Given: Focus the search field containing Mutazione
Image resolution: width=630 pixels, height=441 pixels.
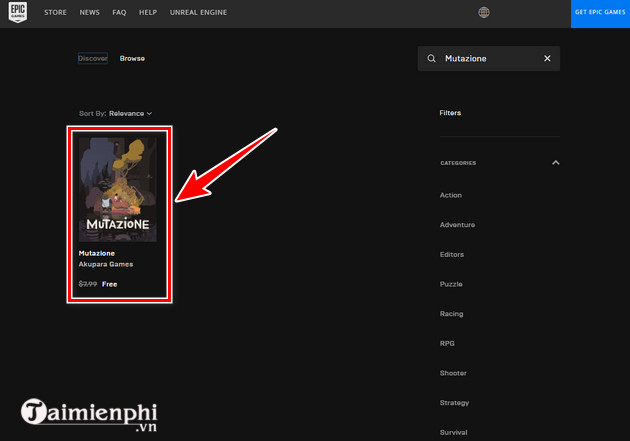Looking at the screenshot, I should [489, 59].
